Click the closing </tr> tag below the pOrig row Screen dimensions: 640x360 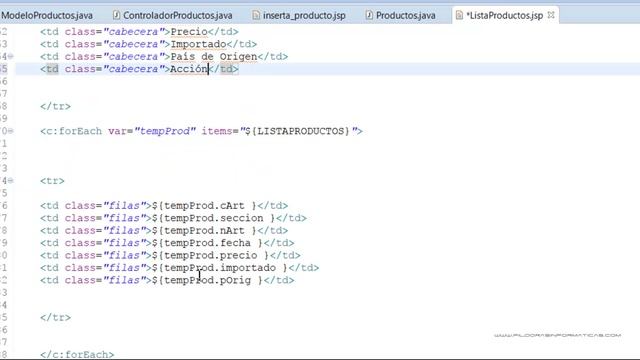coord(56,318)
